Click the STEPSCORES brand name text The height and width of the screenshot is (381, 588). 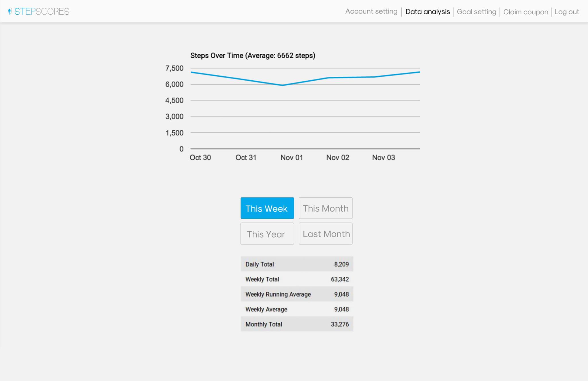(42, 11)
